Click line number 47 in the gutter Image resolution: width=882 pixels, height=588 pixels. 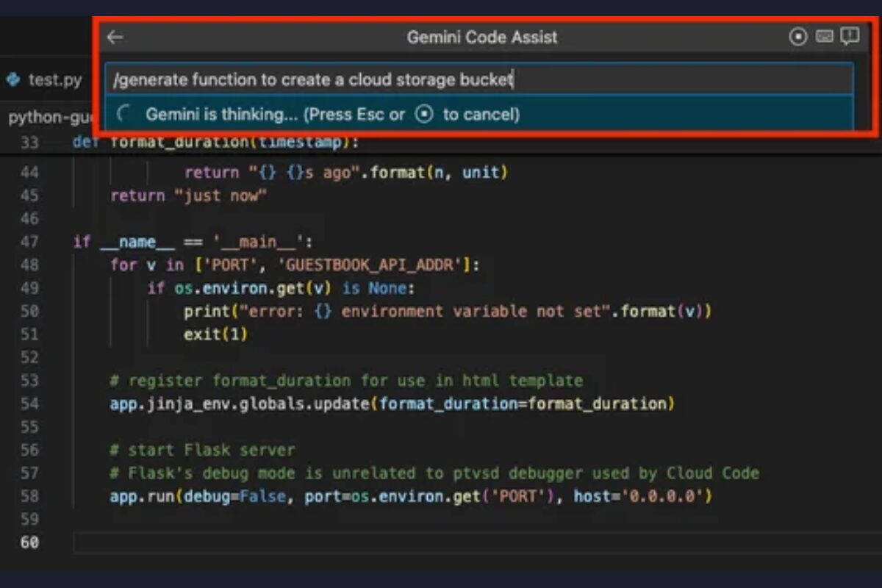[31, 242]
